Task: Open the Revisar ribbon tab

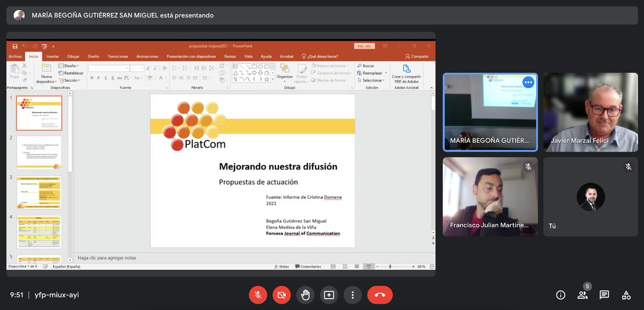Action: coord(230,56)
